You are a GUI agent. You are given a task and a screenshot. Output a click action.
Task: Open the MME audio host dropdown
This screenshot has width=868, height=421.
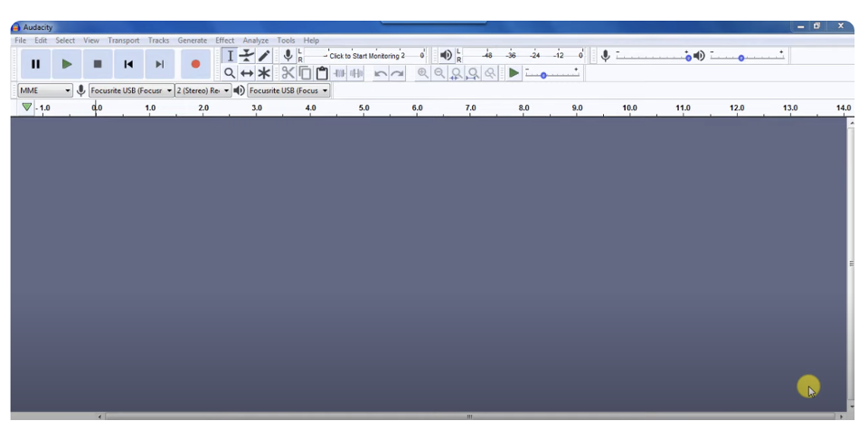click(45, 90)
